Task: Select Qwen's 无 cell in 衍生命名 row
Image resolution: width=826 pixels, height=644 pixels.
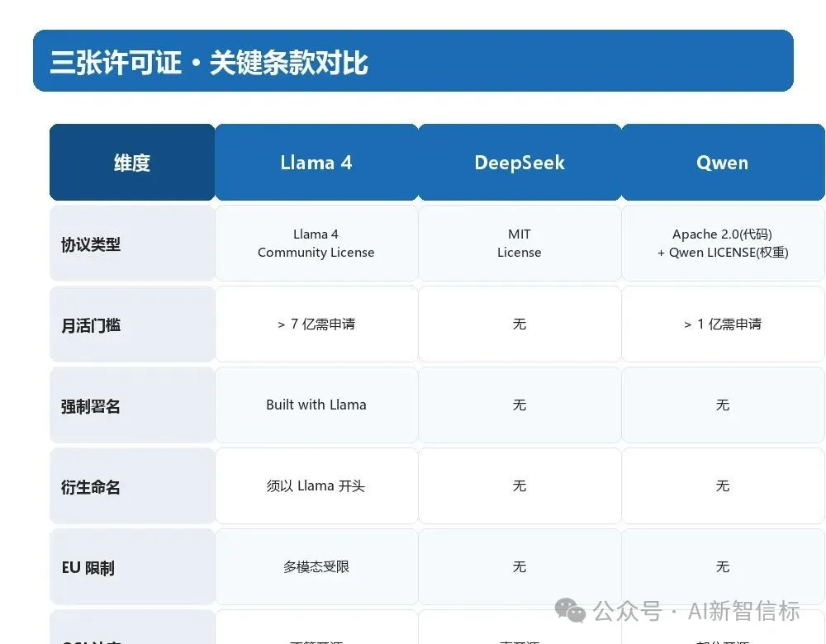Action: [x=723, y=486]
